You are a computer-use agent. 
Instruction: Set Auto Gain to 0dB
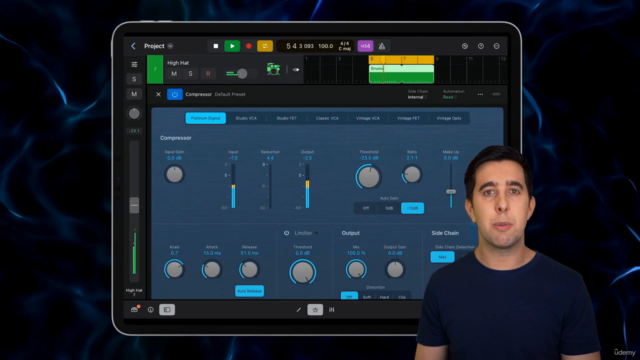tap(389, 208)
